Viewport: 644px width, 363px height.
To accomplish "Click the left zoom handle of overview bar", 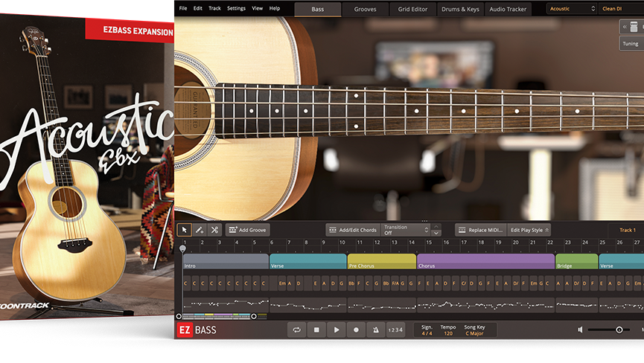I will [179, 316].
